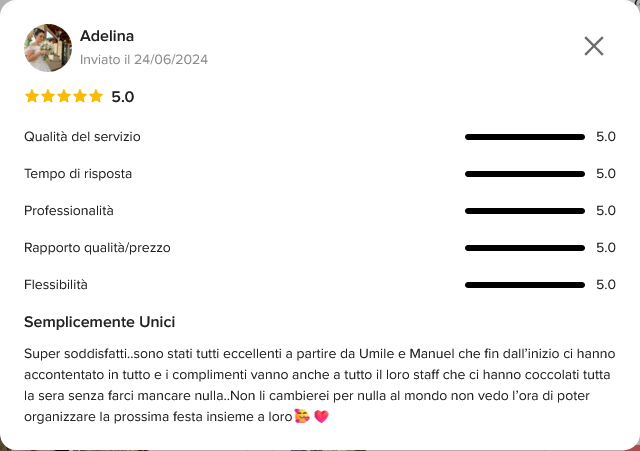Click the review body text paragraph
640x451 pixels.
pos(320,385)
